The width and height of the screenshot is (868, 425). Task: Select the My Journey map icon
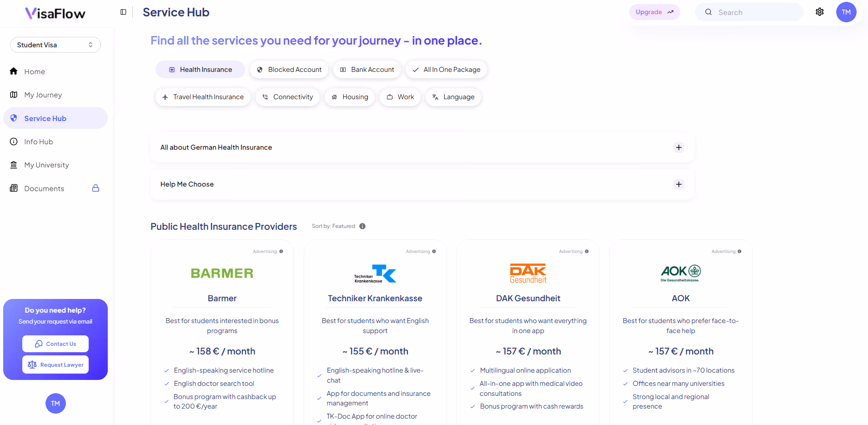(x=14, y=95)
